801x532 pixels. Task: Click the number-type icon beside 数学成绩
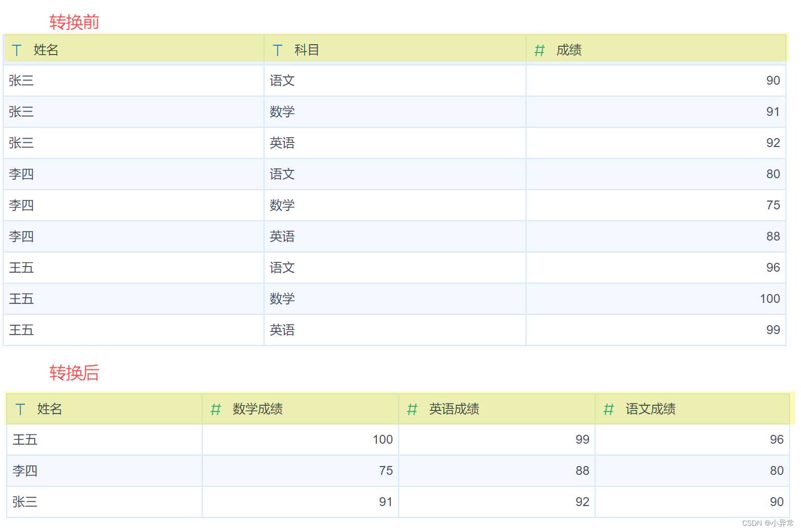[x=216, y=409]
